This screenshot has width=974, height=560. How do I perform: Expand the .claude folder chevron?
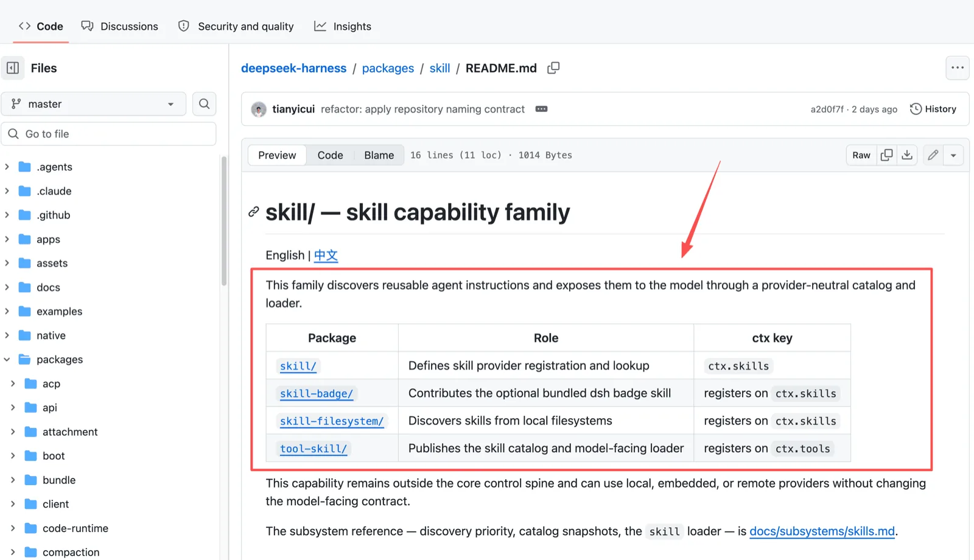7,191
